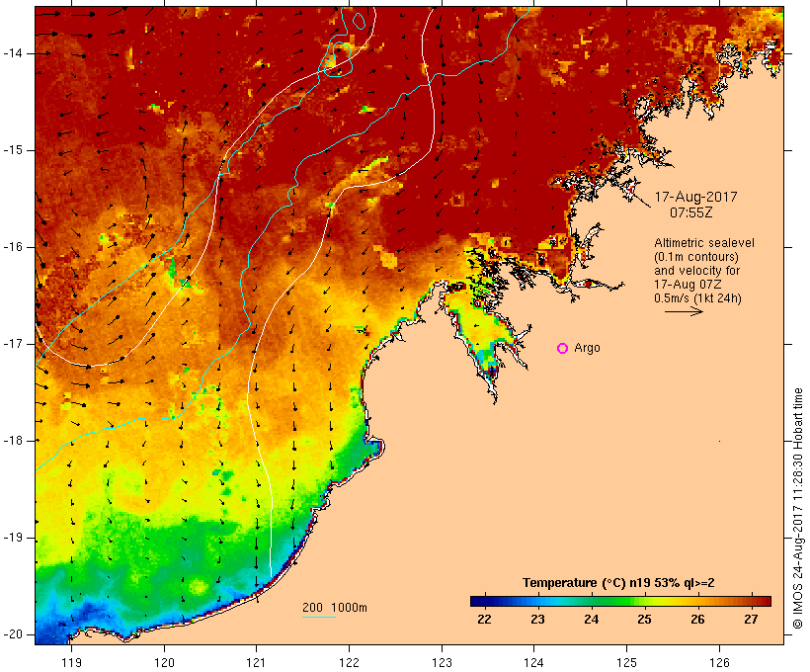
Task: Click colorbar tick label '23'
Action: 537,620
